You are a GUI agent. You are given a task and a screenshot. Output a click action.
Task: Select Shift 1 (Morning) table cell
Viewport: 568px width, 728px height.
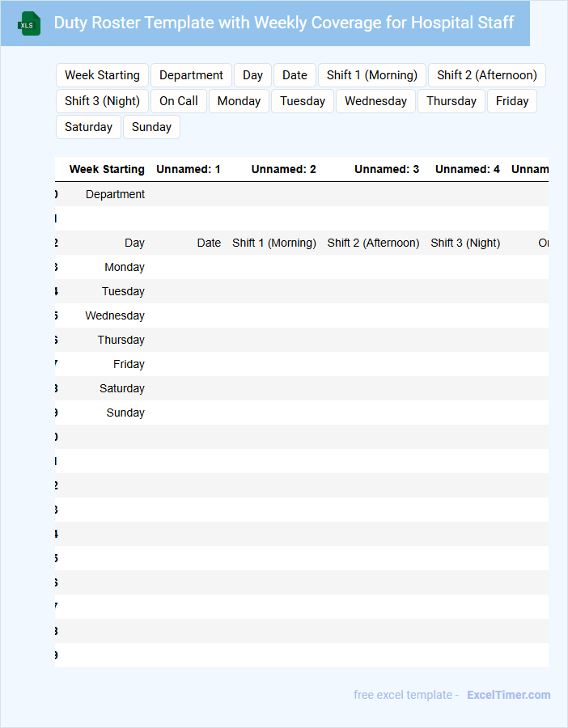pyautogui.click(x=274, y=243)
